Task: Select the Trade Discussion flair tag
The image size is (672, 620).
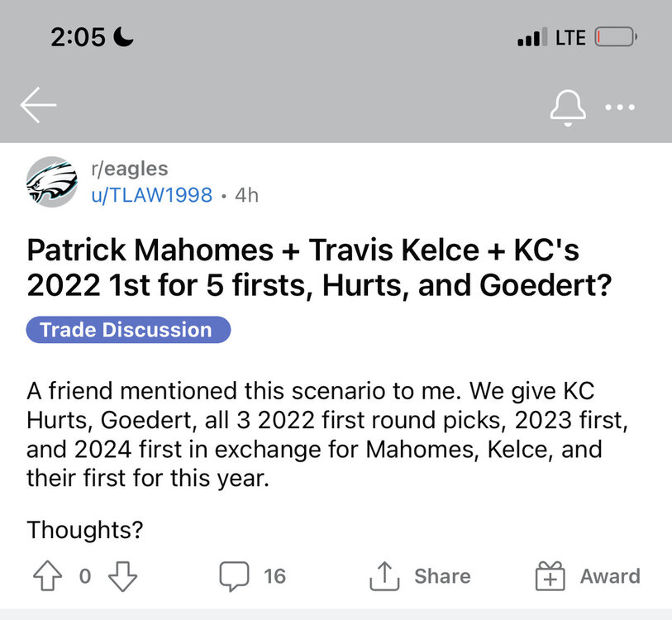Action: pyautogui.click(x=128, y=330)
